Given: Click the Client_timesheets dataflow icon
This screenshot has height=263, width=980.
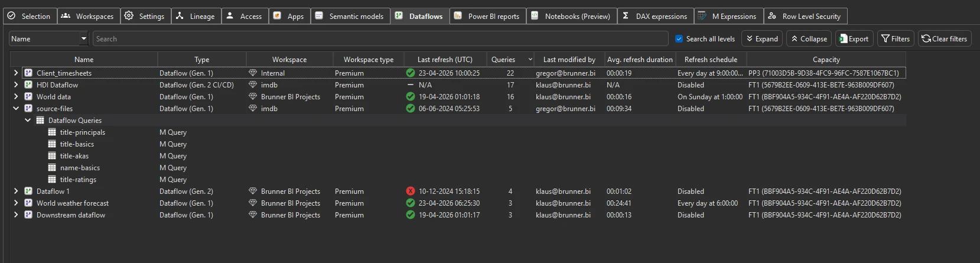Looking at the screenshot, I should coord(28,73).
